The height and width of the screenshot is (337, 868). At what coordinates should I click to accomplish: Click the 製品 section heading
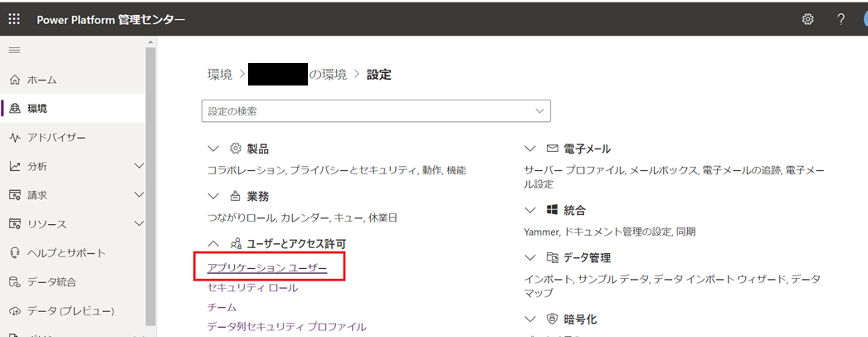point(258,149)
